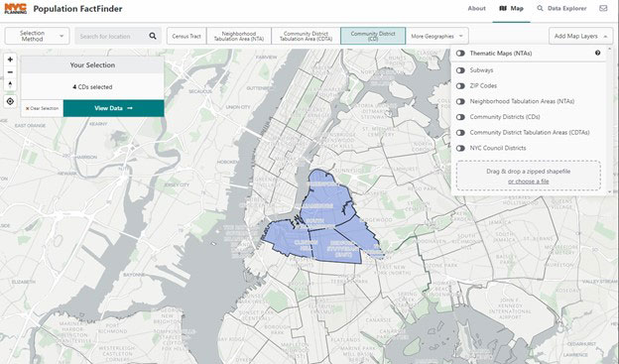The height and width of the screenshot is (364, 619).
Task: Click the search magnifier icon
Action: 153,37
